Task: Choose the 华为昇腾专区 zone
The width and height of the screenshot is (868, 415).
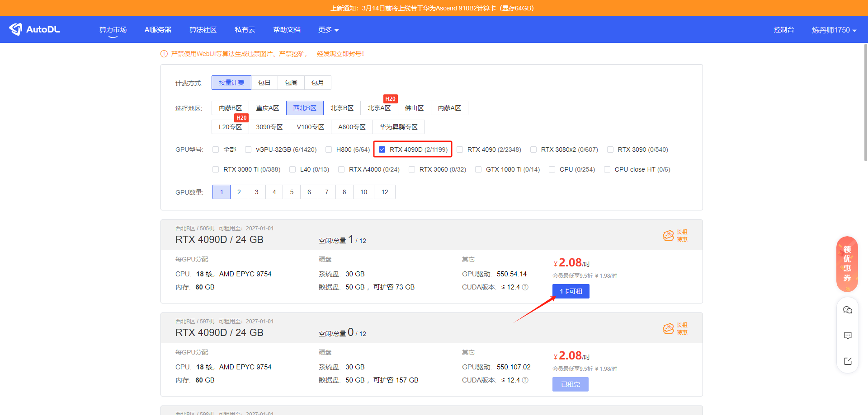Action: click(x=399, y=127)
